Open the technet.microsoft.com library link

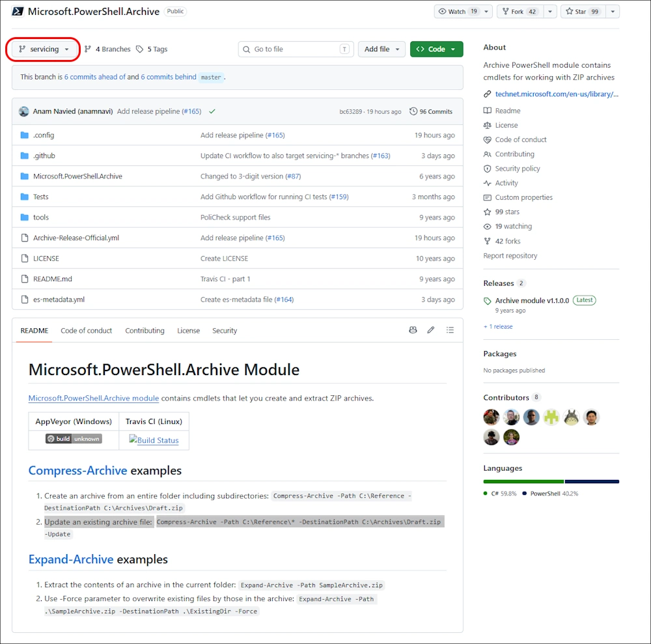click(x=557, y=94)
